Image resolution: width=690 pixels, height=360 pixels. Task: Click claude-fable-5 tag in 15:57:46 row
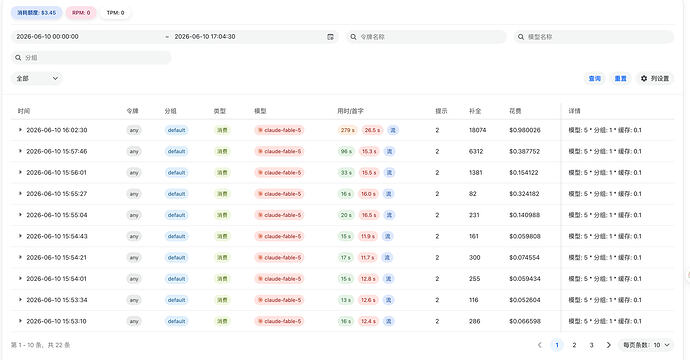279,151
